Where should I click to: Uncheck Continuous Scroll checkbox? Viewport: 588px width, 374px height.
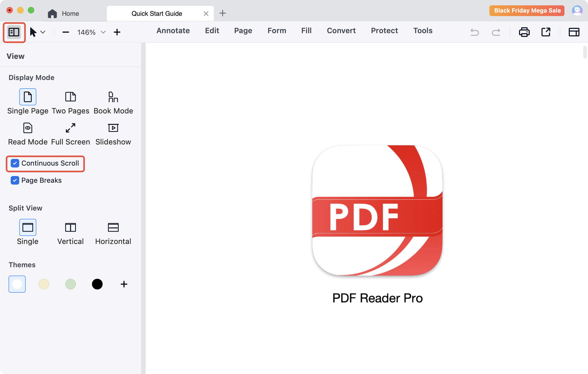pos(15,163)
